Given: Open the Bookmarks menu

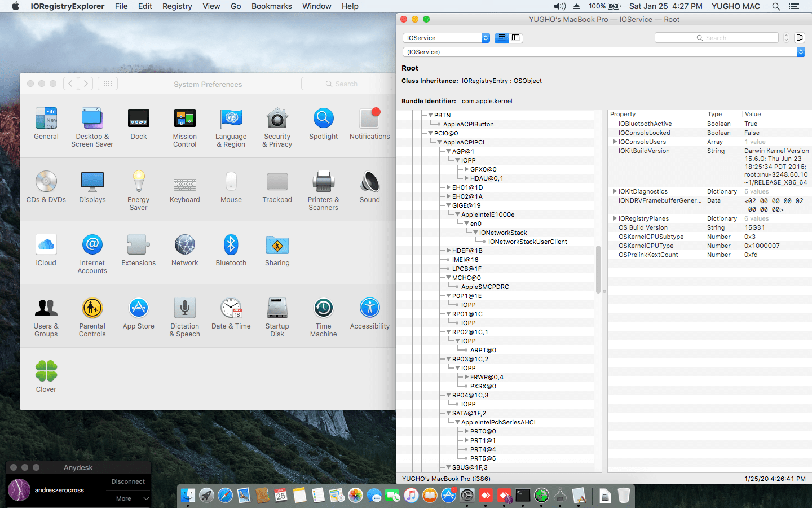Looking at the screenshot, I should [272, 6].
